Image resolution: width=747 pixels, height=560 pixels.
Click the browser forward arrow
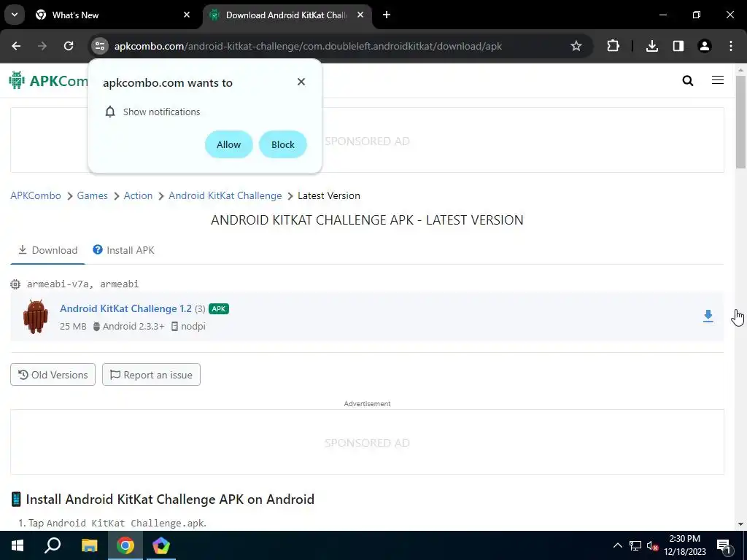click(42, 46)
